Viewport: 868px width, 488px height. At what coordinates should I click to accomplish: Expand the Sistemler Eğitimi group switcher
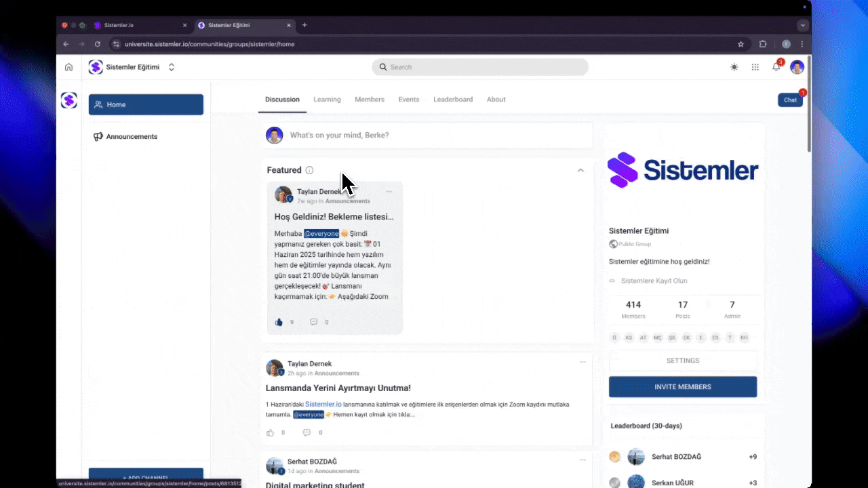[172, 67]
